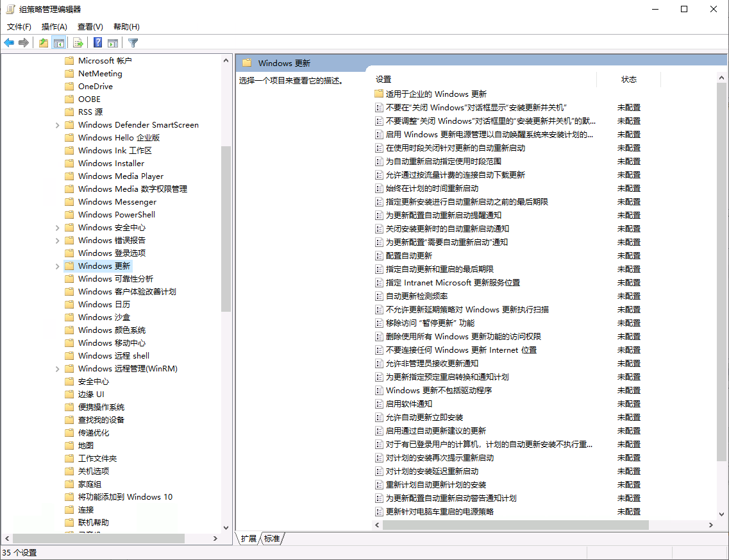729x560 pixels.
Task: Expand the Windows 错误报告 tree node
Action: pyautogui.click(x=57, y=241)
